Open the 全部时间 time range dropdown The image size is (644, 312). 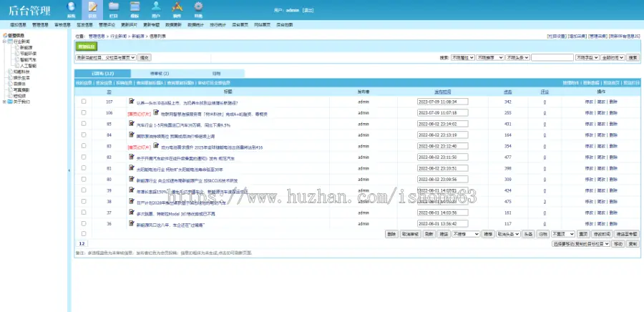(x=613, y=57)
